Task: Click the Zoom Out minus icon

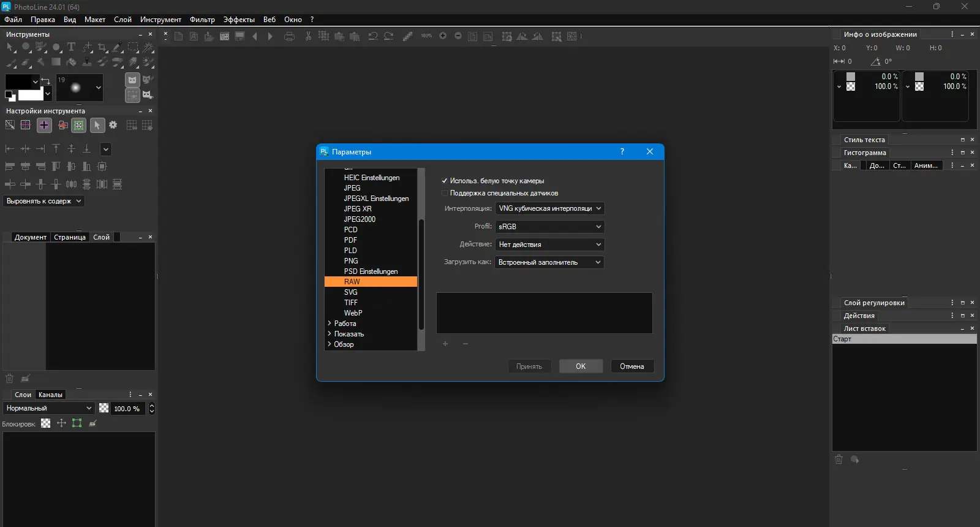Action: tap(458, 36)
